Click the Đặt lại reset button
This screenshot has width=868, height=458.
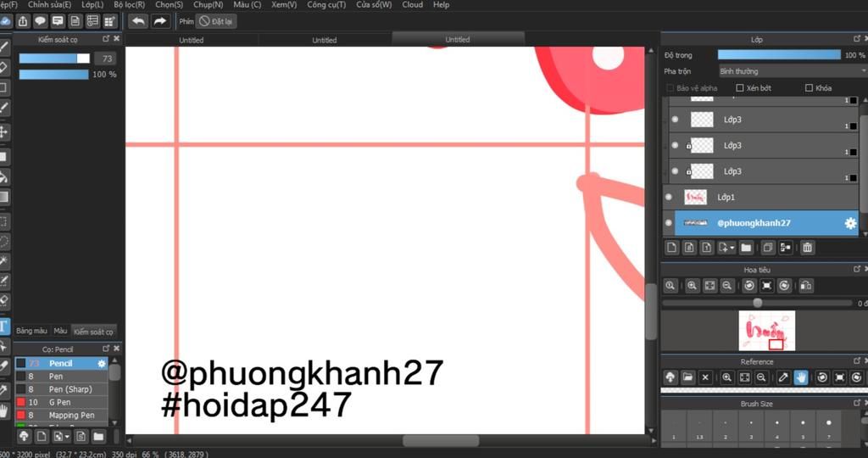216,21
